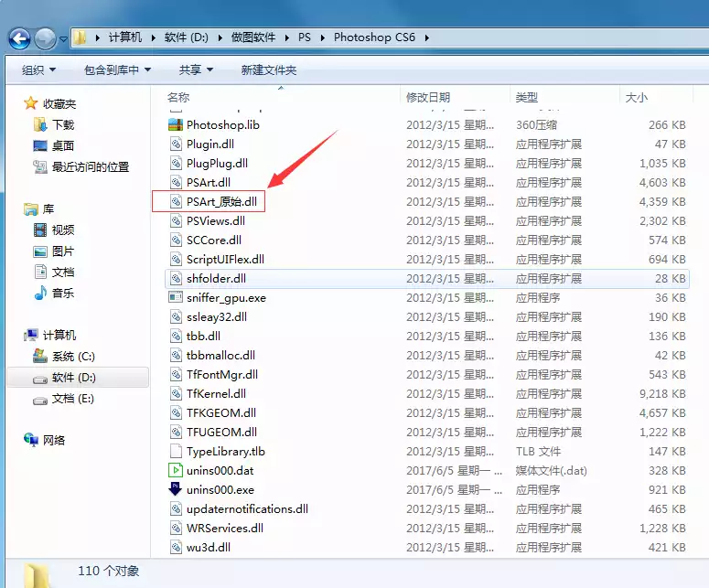Screen dimensions: 709x588
Task: Open 最近访问的位置 in sidebar
Action: [91, 166]
